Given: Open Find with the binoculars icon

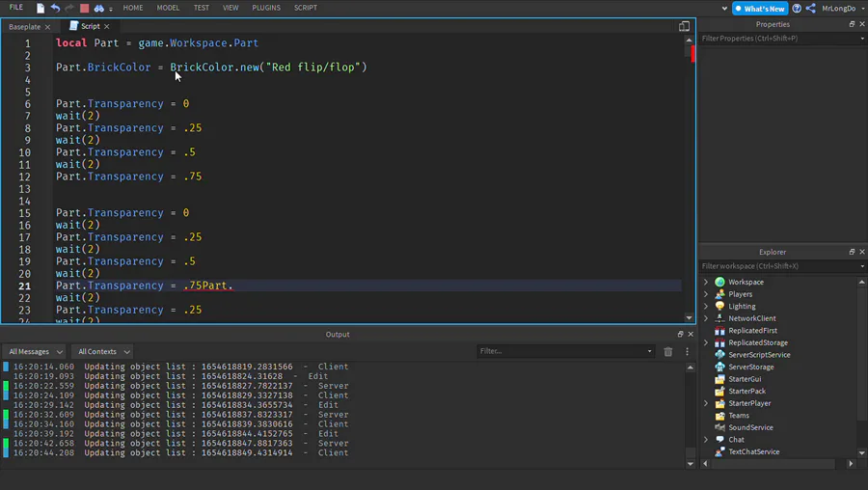Looking at the screenshot, I should point(98,8).
